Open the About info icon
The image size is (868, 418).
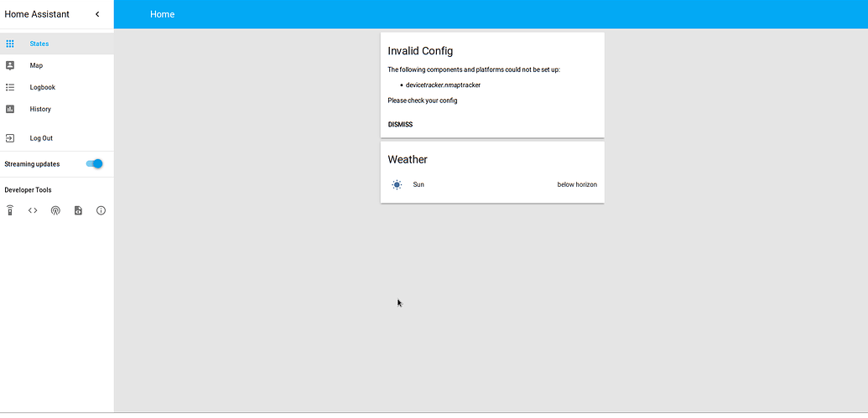pos(101,210)
